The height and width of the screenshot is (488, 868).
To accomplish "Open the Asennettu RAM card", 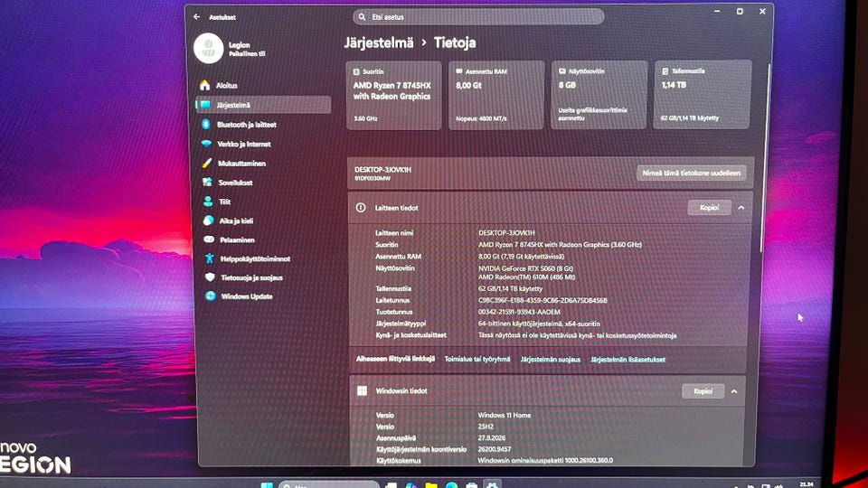I will 496,95.
